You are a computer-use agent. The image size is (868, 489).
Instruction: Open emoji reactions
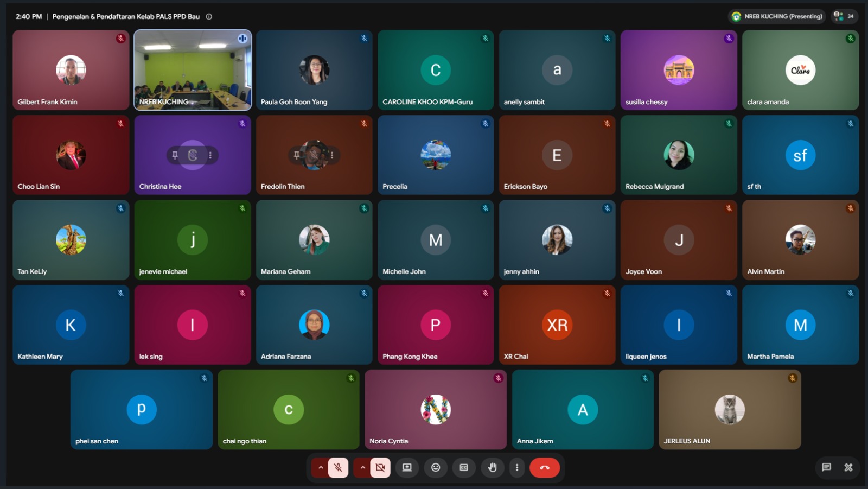[436, 467]
